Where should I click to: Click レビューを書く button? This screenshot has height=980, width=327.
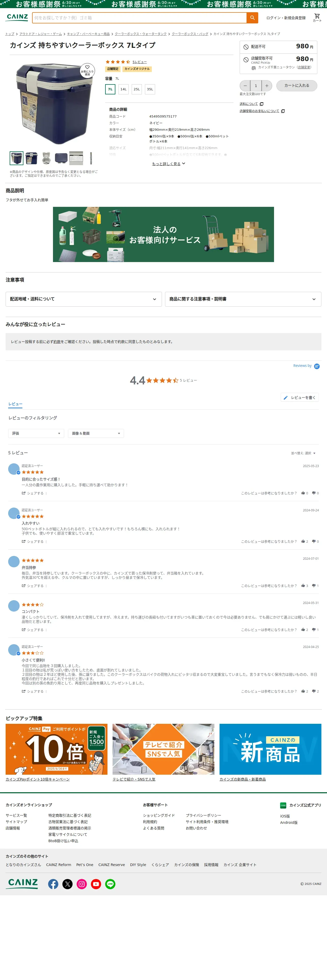(299, 398)
